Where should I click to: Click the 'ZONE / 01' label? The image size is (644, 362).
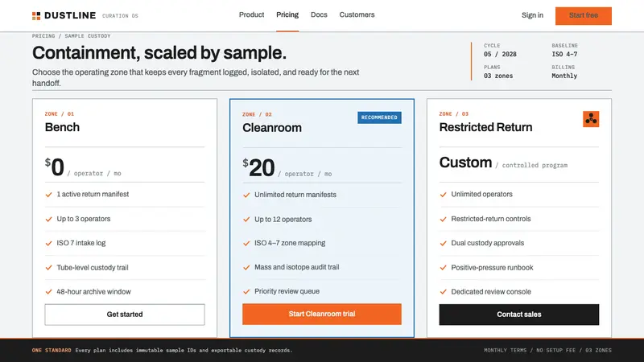click(59, 114)
